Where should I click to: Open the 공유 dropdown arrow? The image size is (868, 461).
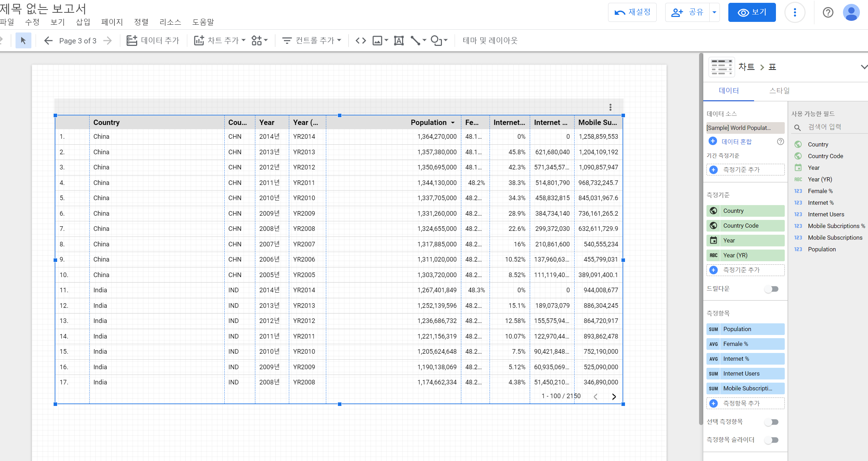pos(714,12)
